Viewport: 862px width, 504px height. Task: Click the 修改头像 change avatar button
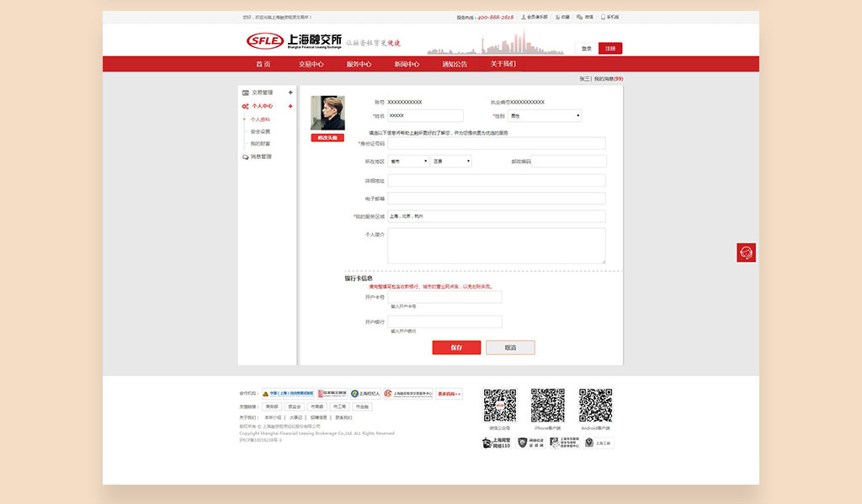click(327, 137)
